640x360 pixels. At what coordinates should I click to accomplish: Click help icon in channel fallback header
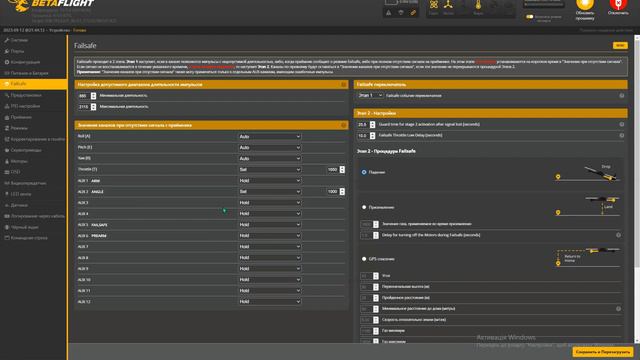(x=343, y=125)
